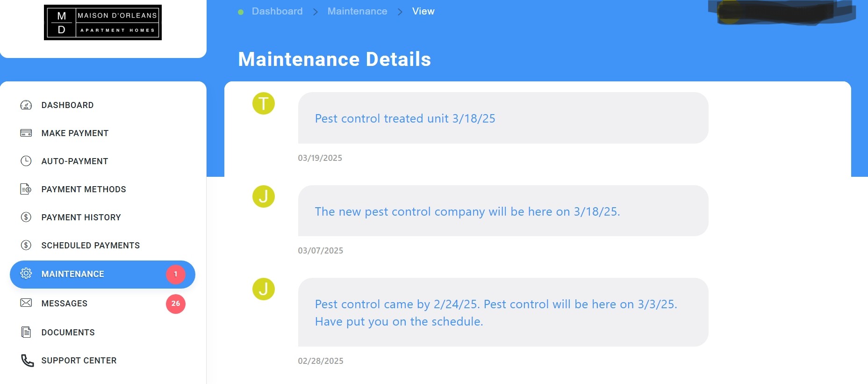Click the Dashboard breadcrumb link
The image size is (868, 384).
(x=277, y=11)
